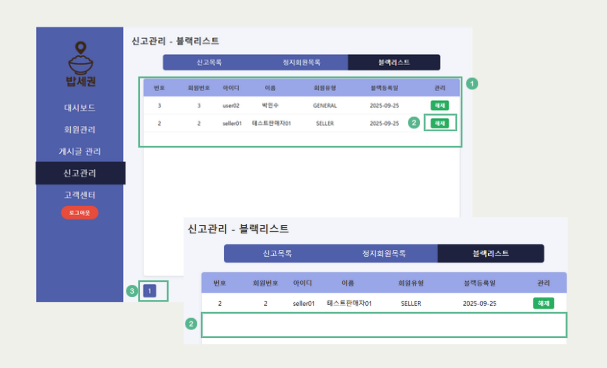Click the 밥세권 rice bowl logo

(81, 64)
